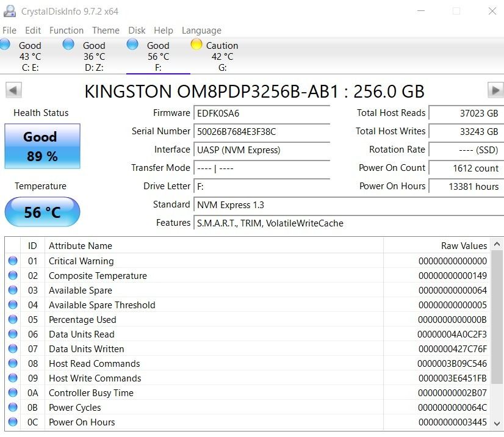Click Power On Count value 1612 count

click(x=466, y=168)
